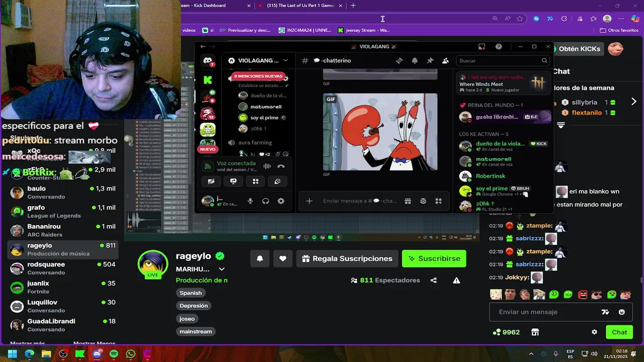This screenshot has width=644, height=362.
Task: Expand stream title dropdown chevron
Action: click(221, 269)
